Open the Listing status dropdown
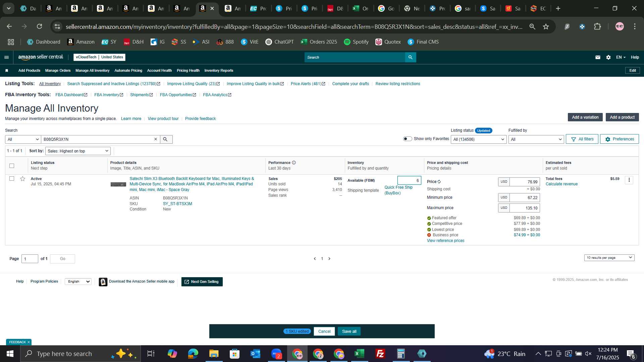644x362 pixels. click(479, 139)
